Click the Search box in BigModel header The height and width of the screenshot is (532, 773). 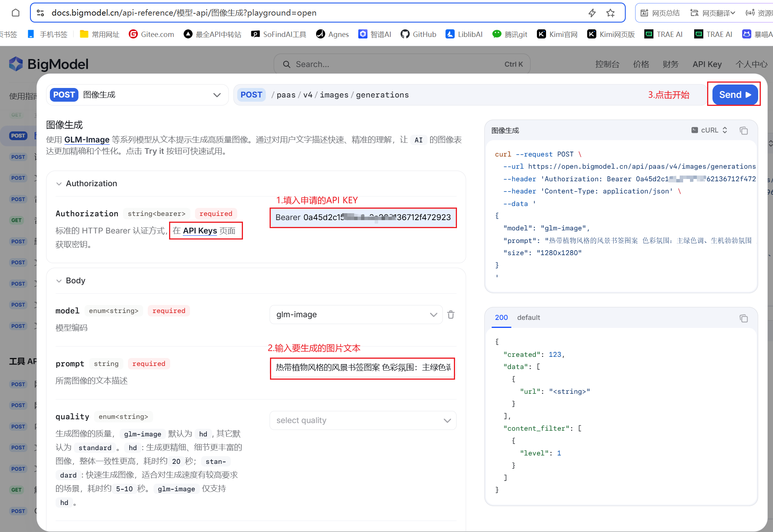[402, 64]
